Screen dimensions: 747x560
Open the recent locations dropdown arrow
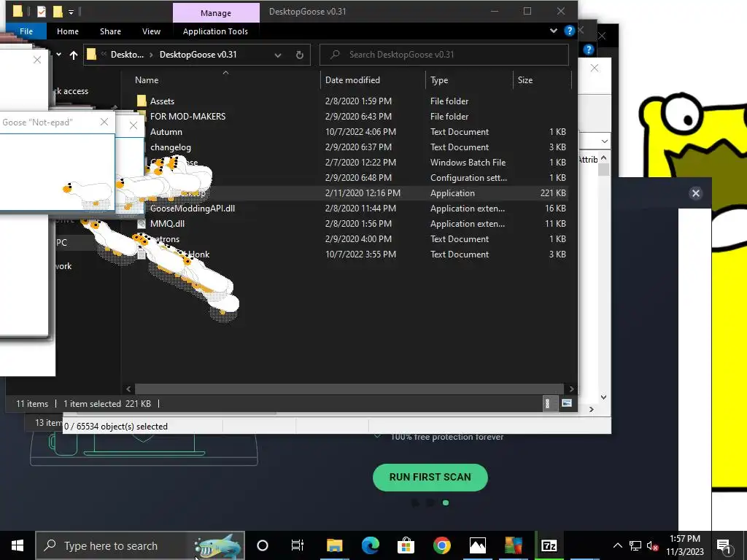(58, 54)
